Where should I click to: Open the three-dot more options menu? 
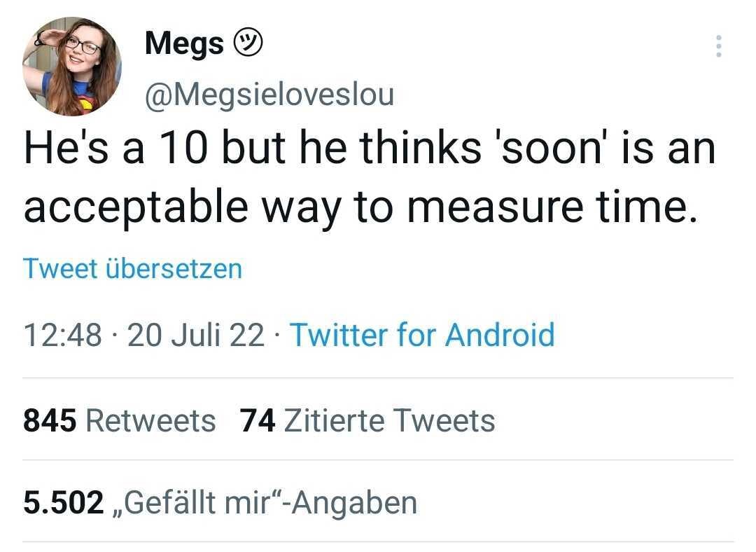[x=717, y=46]
